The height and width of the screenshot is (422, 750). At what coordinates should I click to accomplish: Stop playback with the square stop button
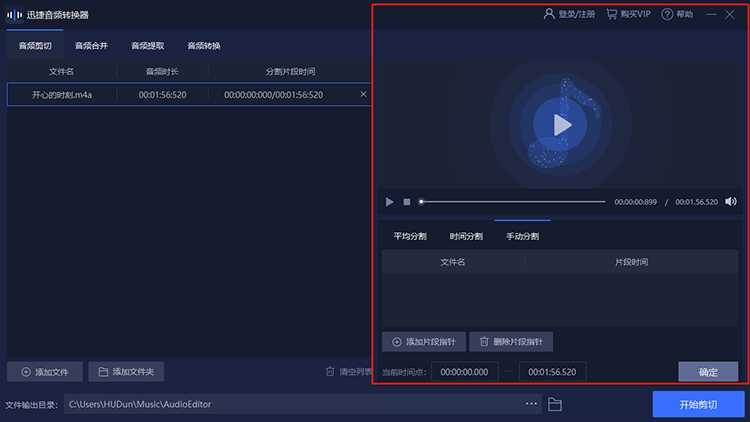click(x=407, y=202)
